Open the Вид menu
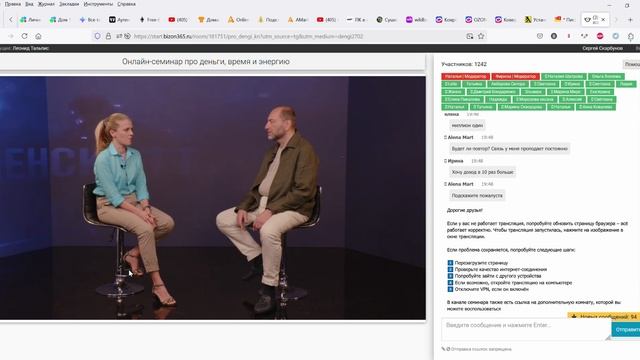640x360 pixels. coord(29,4)
